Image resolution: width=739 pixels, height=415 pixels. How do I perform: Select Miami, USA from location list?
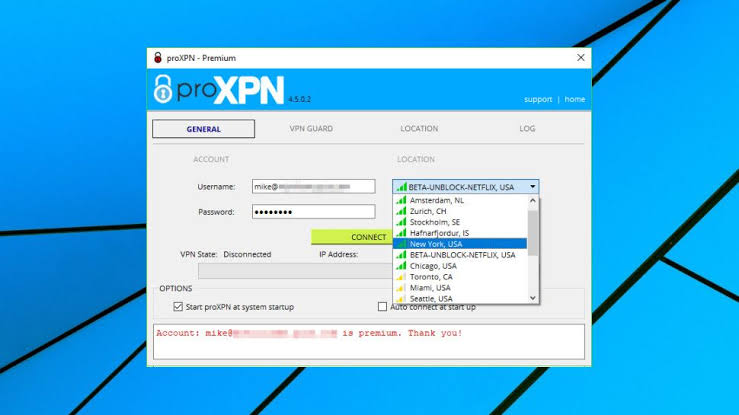pyautogui.click(x=460, y=287)
